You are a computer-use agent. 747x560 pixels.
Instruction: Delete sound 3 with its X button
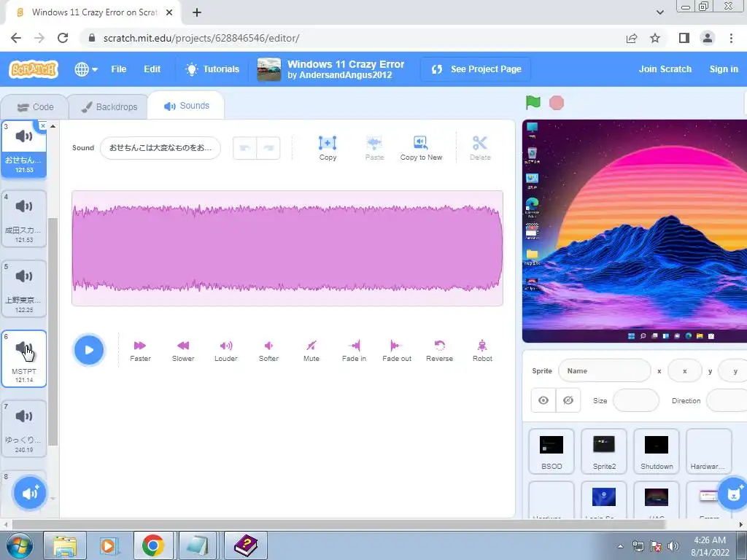tap(43, 125)
